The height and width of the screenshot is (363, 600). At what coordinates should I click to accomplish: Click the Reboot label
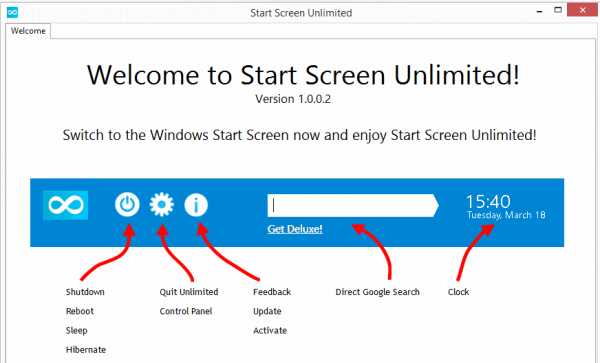80,311
